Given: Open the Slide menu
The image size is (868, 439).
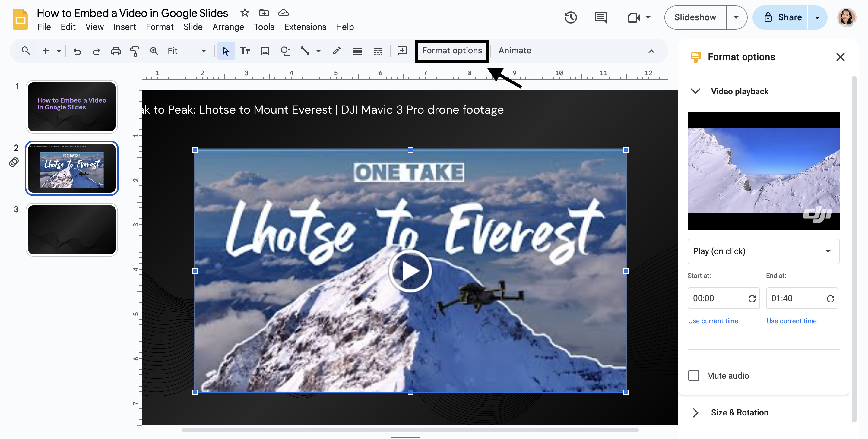Looking at the screenshot, I should pyautogui.click(x=193, y=27).
